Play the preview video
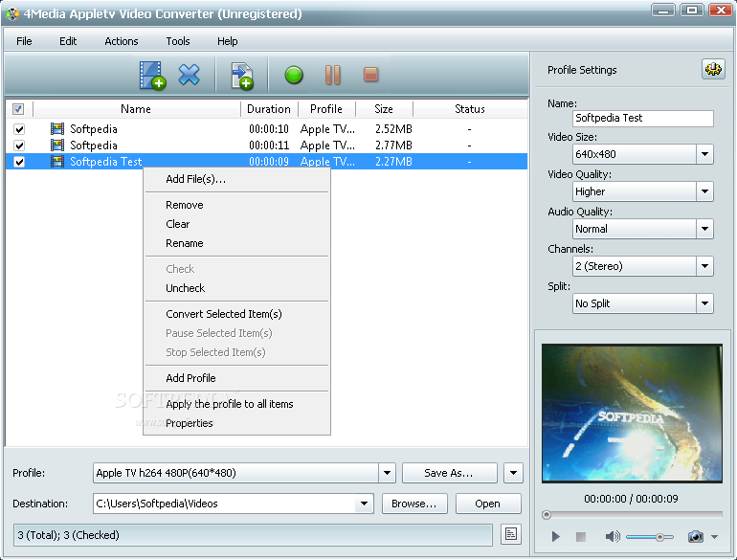 555,536
